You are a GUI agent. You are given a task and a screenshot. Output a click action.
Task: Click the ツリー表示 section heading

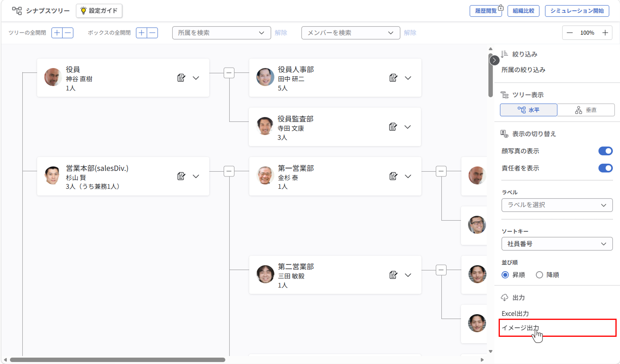528,95
